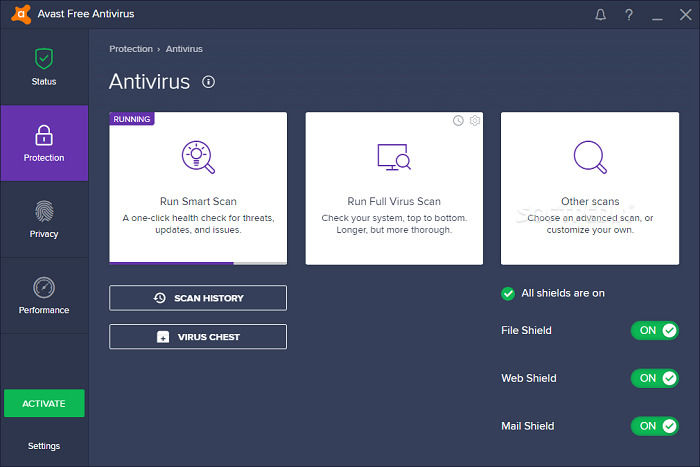Click the Avast logo in title bar
The height and width of the screenshot is (467, 700).
point(16,14)
